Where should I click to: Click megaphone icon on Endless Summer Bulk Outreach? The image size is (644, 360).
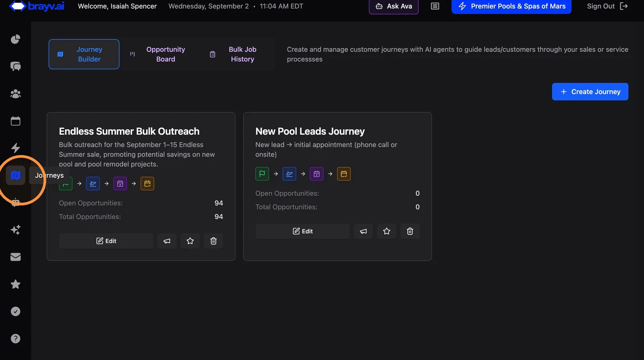167,241
